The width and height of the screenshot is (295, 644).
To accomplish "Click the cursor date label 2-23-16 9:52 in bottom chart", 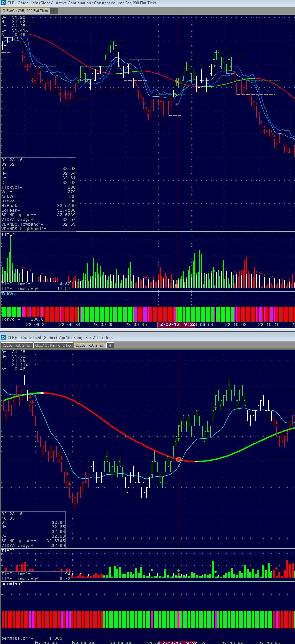I will point(179,643).
